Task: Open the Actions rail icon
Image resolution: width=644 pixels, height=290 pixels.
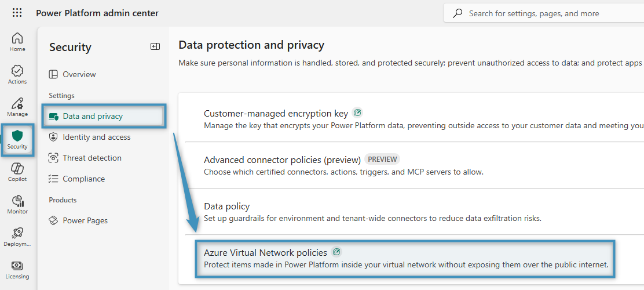Action: pyautogui.click(x=17, y=74)
